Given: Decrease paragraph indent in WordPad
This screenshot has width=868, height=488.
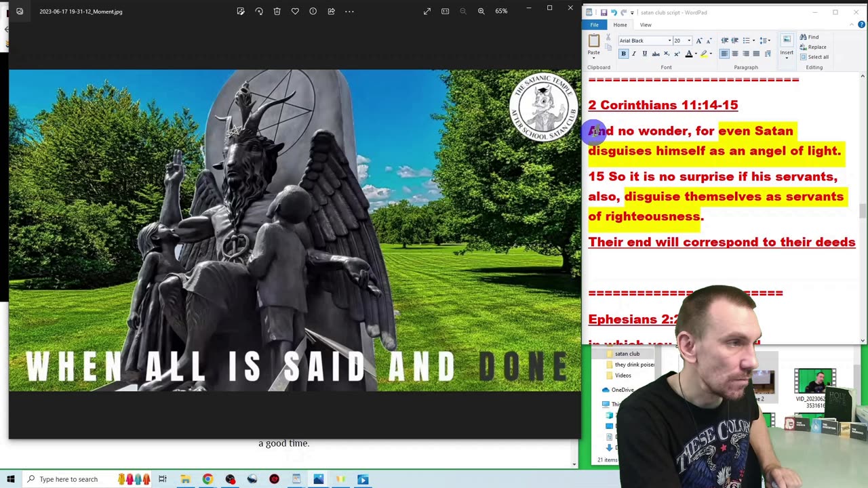Looking at the screenshot, I should click(x=725, y=41).
